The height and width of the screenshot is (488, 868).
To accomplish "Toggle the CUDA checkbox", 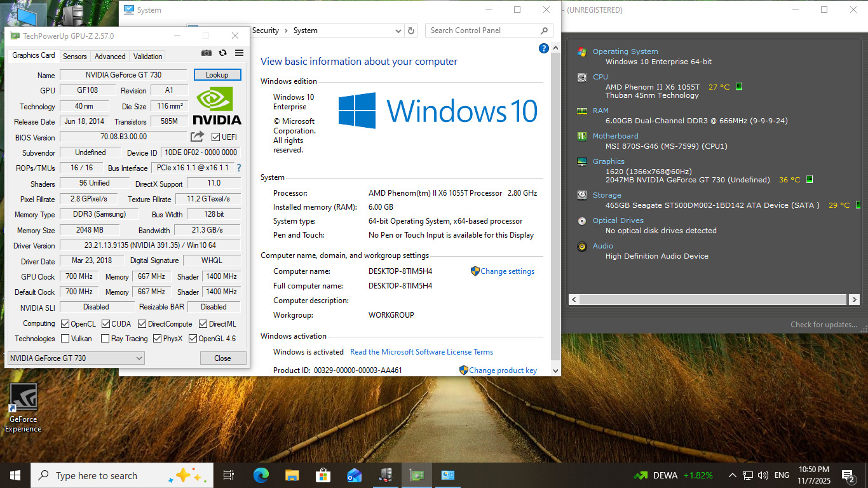I will pyautogui.click(x=105, y=324).
